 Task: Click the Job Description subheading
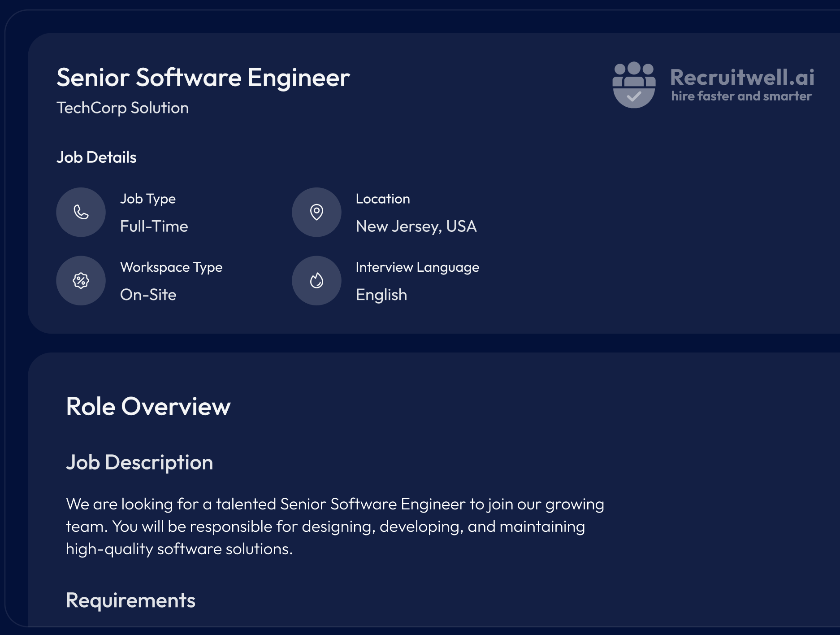click(139, 462)
